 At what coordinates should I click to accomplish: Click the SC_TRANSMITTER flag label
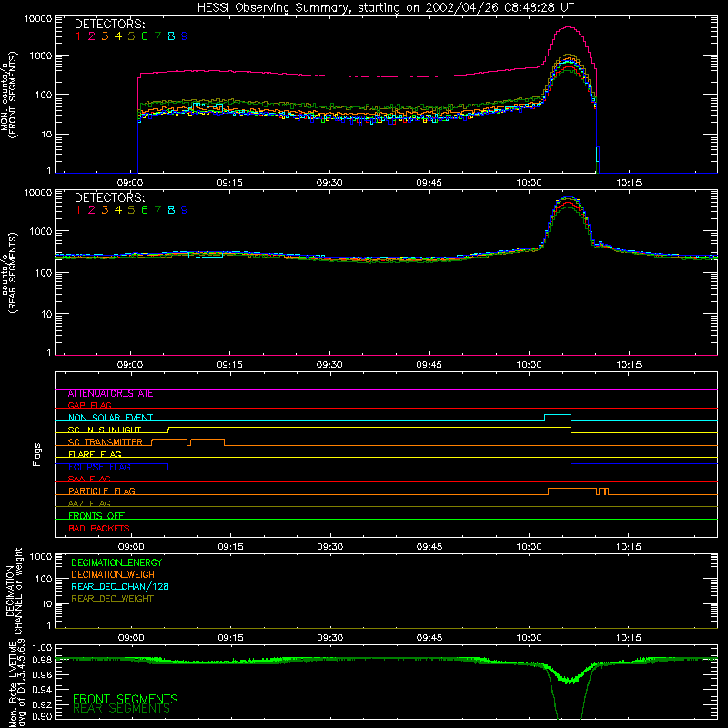pos(105,442)
